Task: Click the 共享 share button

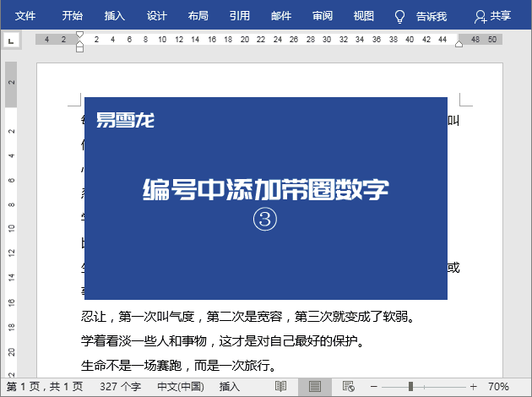Action: 492,16
